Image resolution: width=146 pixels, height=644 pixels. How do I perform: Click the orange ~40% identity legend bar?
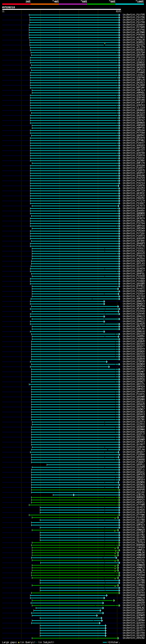pyautogui.click(x=44, y=4)
